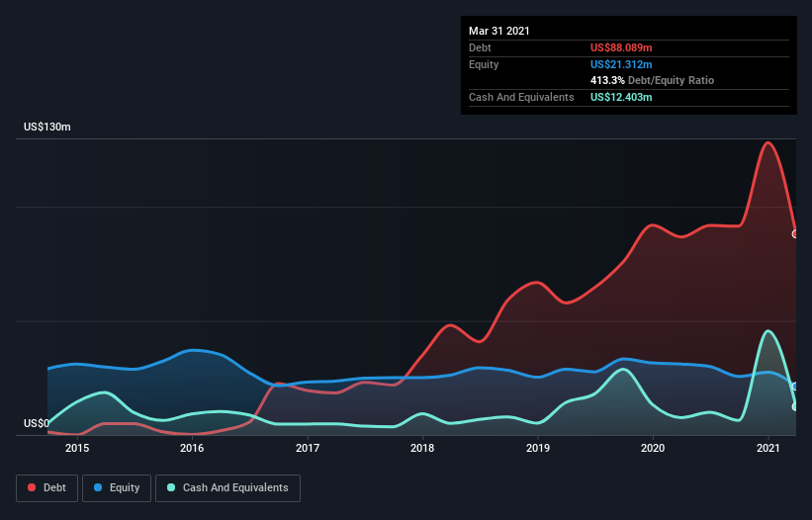Image resolution: width=812 pixels, height=520 pixels.
Task: Click the US$0 y-axis label
Action: tap(37, 423)
